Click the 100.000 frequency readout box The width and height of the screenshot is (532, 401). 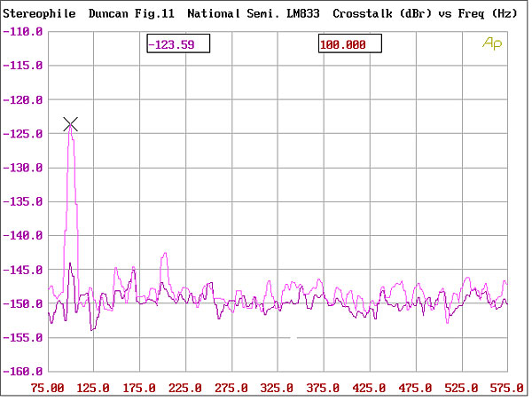[350, 43]
